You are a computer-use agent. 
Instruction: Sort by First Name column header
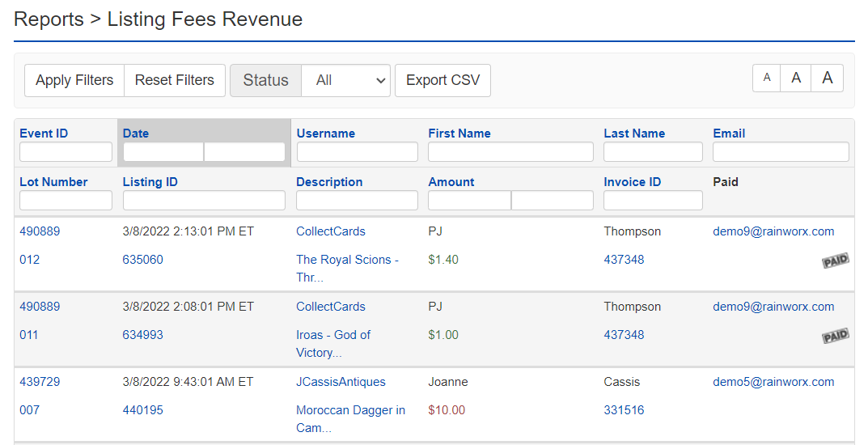pos(459,133)
